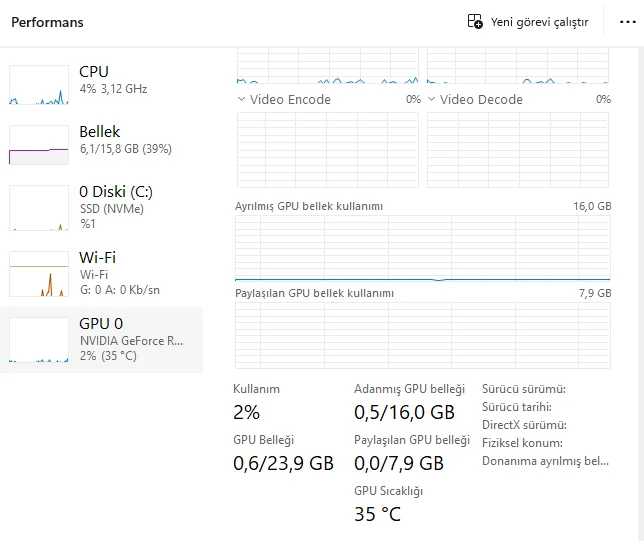Click the Video Decode graph area
The height and width of the screenshot is (541, 644).
point(517,150)
